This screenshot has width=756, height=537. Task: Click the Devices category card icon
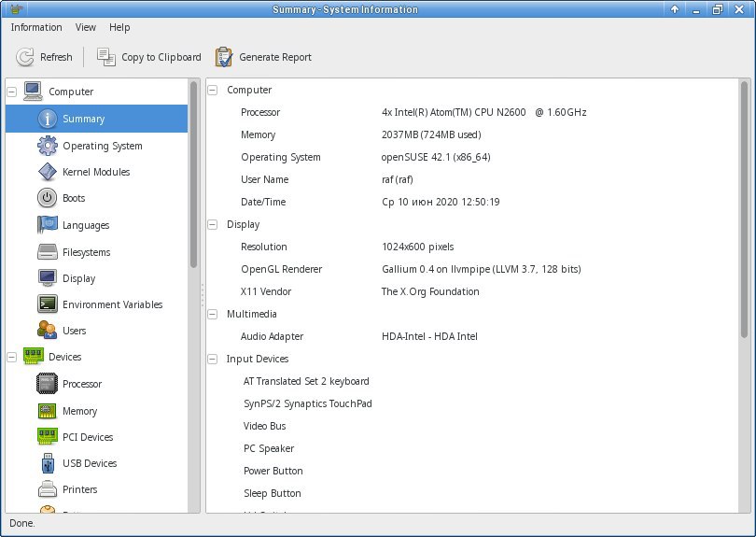(x=34, y=357)
